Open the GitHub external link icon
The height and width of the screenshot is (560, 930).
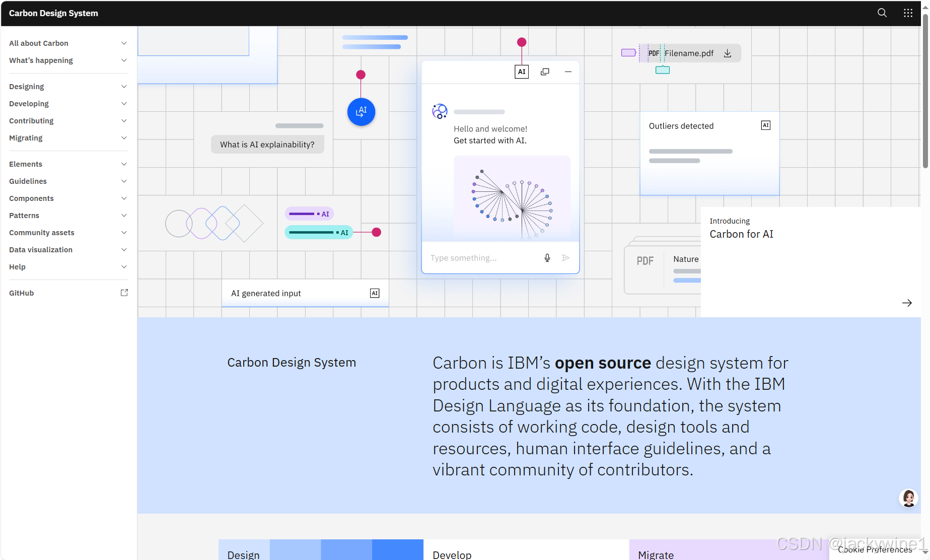pos(124,293)
